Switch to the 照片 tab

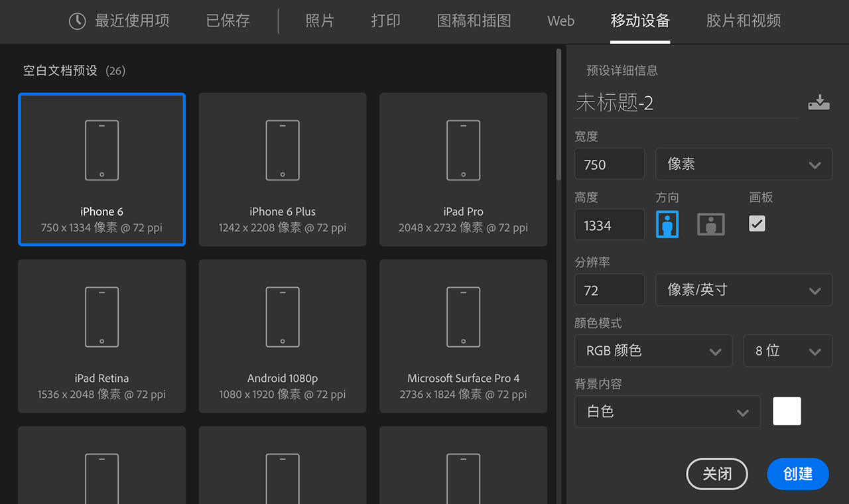click(320, 21)
